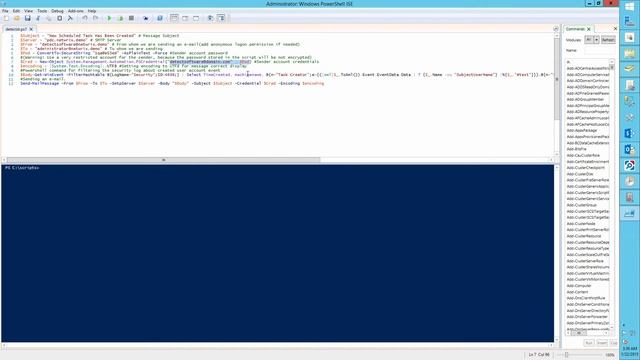640x360 pixels.
Task: Click the Insert button below the commands list
Action: 602,343
